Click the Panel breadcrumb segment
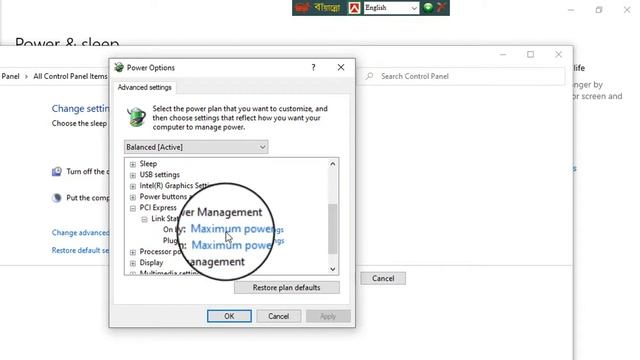This screenshot has width=640, height=360. (10, 76)
